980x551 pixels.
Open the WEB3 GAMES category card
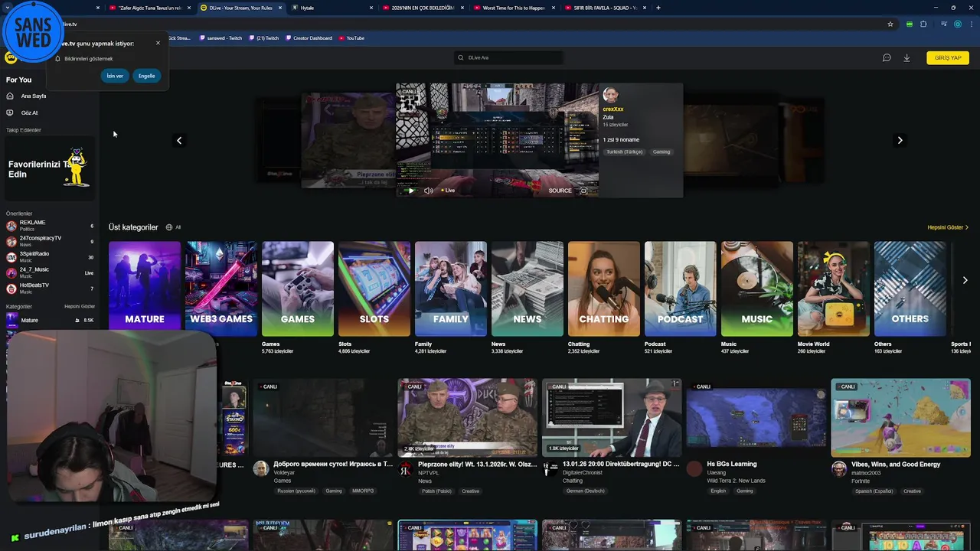pyautogui.click(x=221, y=289)
